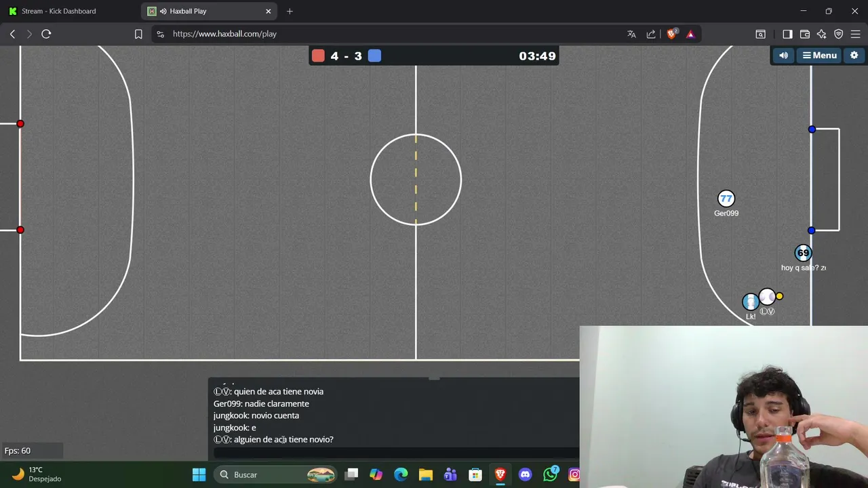
Task: Click player 77 Ger099 avatar
Action: tap(726, 199)
